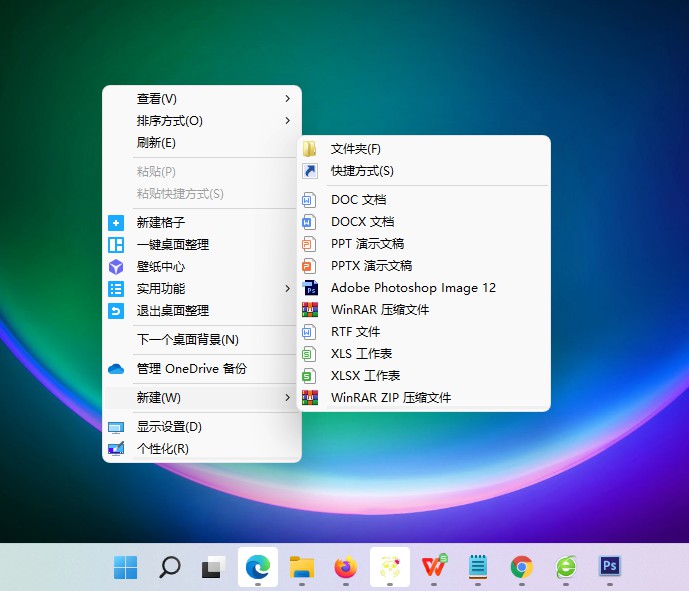The width and height of the screenshot is (689, 591).
Task: Create new 文件夹(F) folder
Action: (x=424, y=149)
